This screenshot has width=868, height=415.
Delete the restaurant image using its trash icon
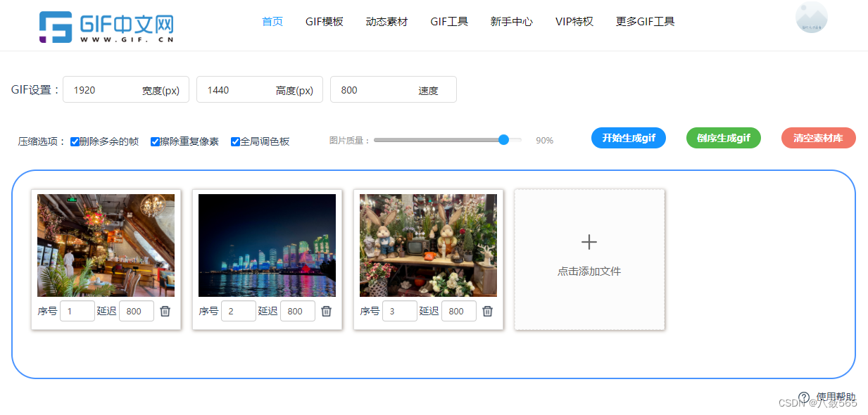(165, 310)
